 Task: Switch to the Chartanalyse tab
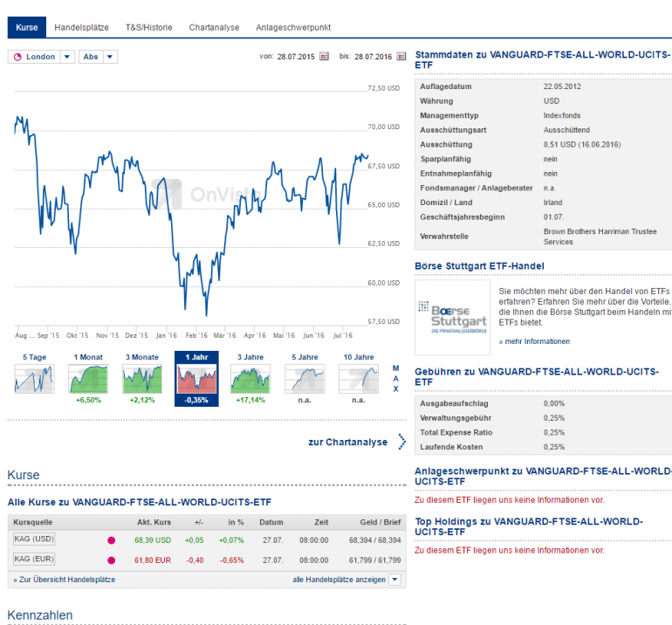pyautogui.click(x=214, y=27)
